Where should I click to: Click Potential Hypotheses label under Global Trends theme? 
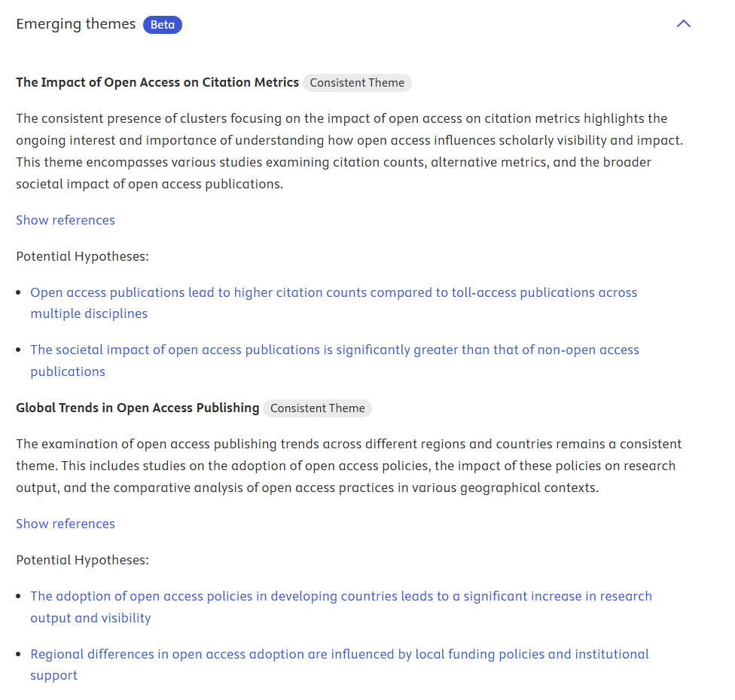click(82, 560)
